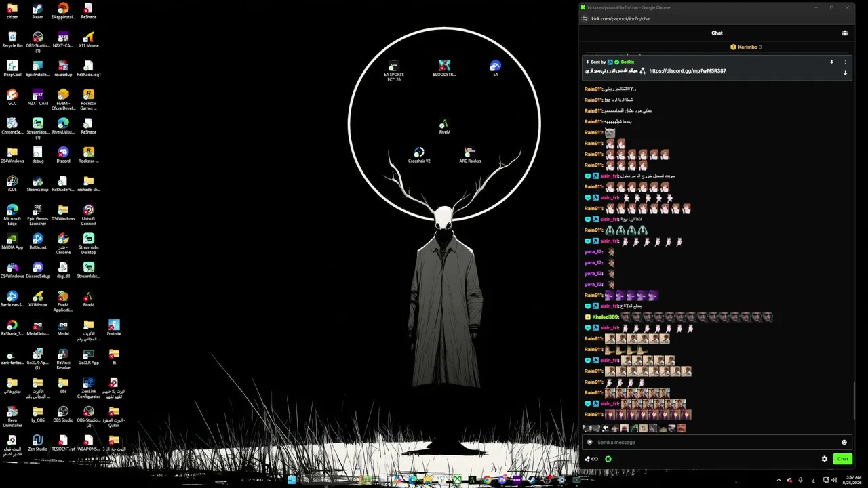
Task: Open the Discord invite link in chat
Action: click(x=688, y=70)
